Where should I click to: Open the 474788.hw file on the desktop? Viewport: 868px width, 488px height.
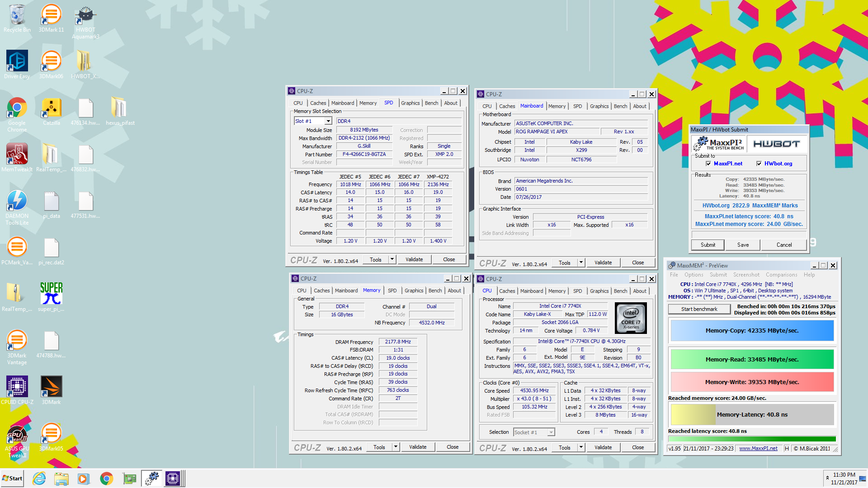pyautogui.click(x=51, y=344)
